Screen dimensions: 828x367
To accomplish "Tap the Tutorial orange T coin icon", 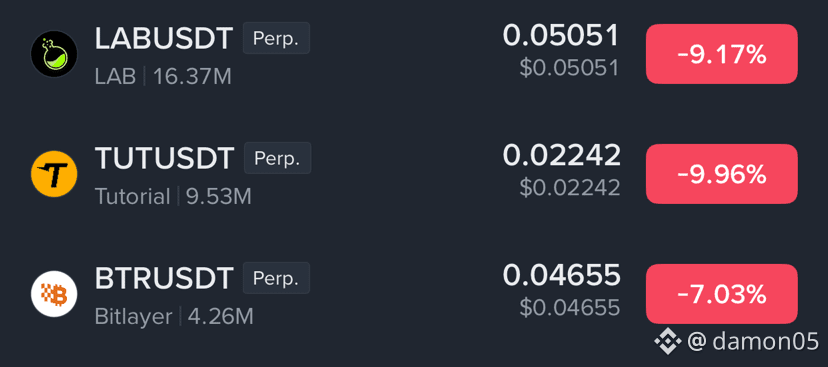I will pos(54,174).
